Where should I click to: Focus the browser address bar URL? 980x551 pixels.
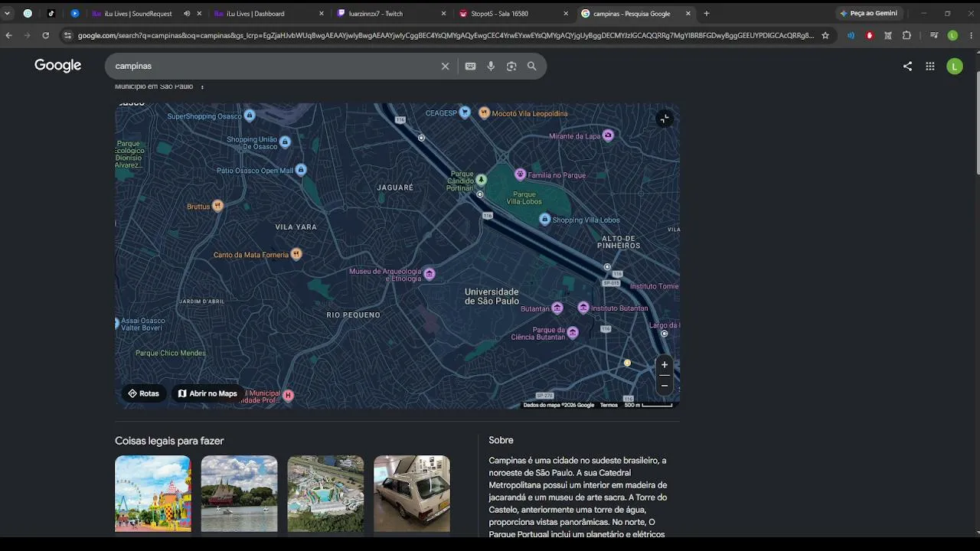tap(446, 35)
